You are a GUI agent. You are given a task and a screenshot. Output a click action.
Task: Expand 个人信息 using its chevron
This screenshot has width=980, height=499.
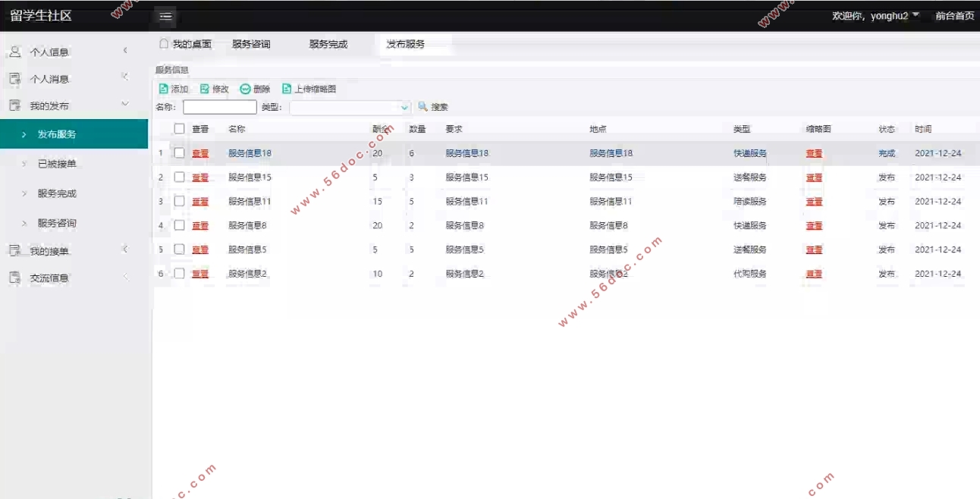pyautogui.click(x=125, y=51)
